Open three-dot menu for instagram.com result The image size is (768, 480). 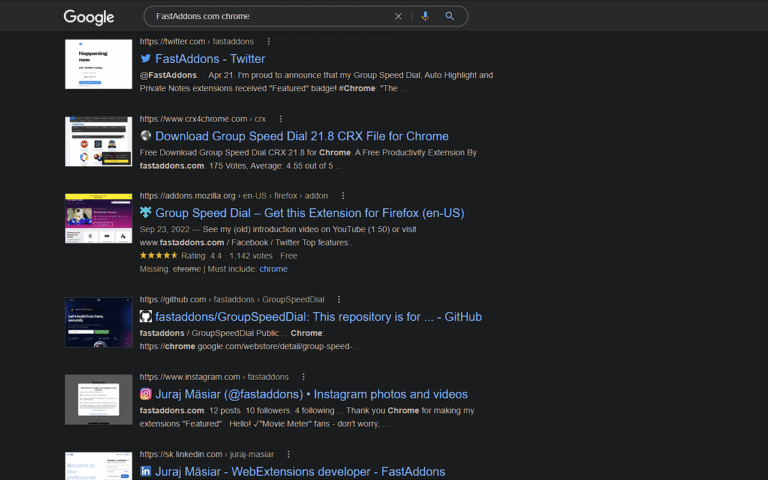click(x=304, y=377)
